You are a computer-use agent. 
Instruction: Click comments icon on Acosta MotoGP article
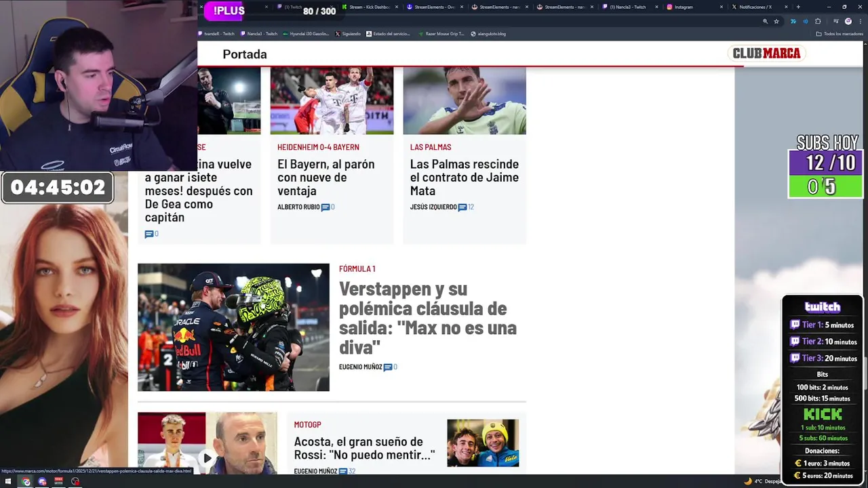point(343,471)
